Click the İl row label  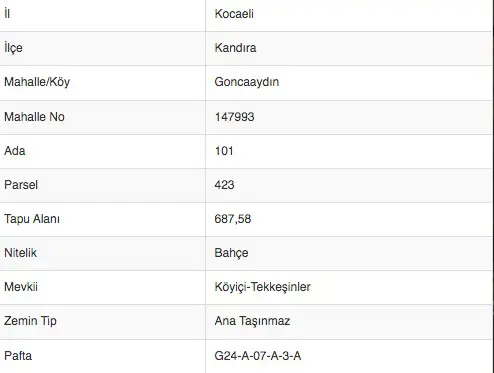tap(7, 14)
